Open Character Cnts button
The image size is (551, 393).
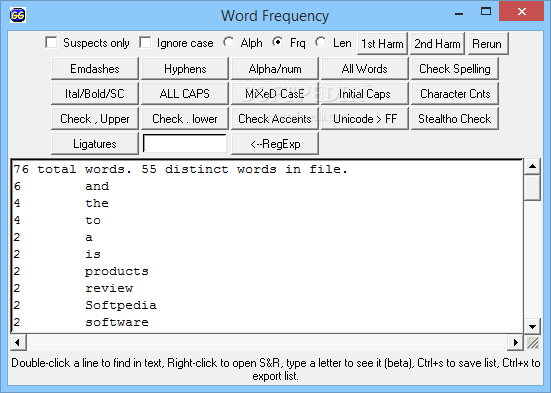[x=455, y=94]
